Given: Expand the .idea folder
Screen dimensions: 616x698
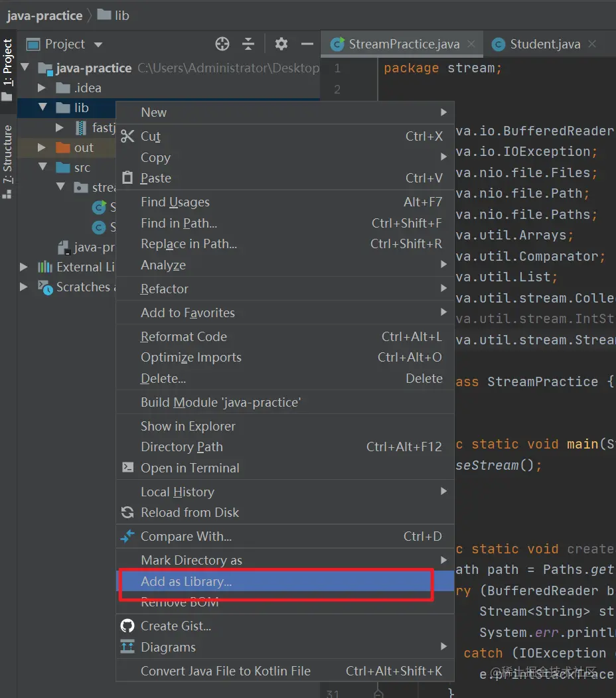Looking at the screenshot, I should click(41, 88).
